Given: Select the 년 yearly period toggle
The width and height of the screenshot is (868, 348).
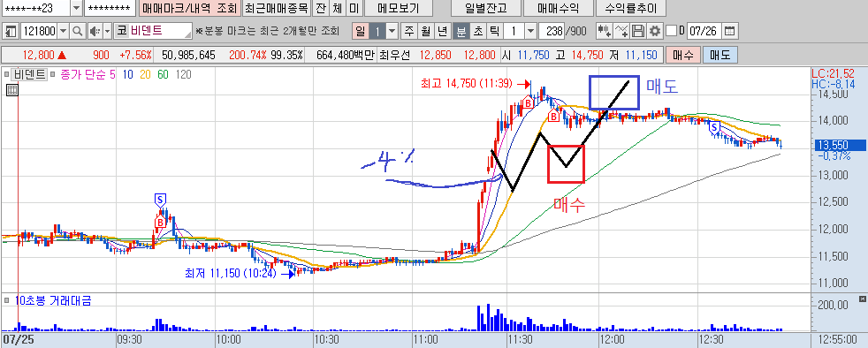Looking at the screenshot, I should pyautogui.click(x=442, y=31).
